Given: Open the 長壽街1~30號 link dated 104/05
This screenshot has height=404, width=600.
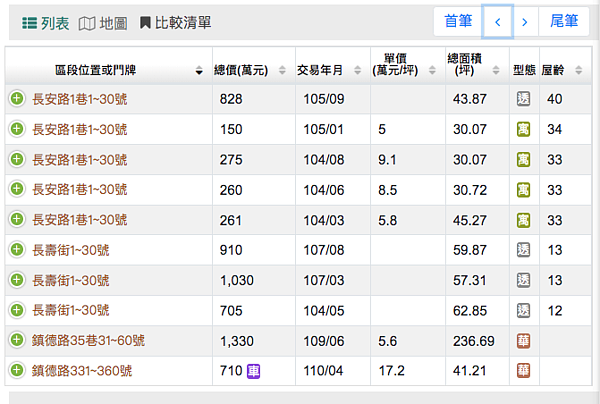Looking at the screenshot, I should (x=71, y=310).
